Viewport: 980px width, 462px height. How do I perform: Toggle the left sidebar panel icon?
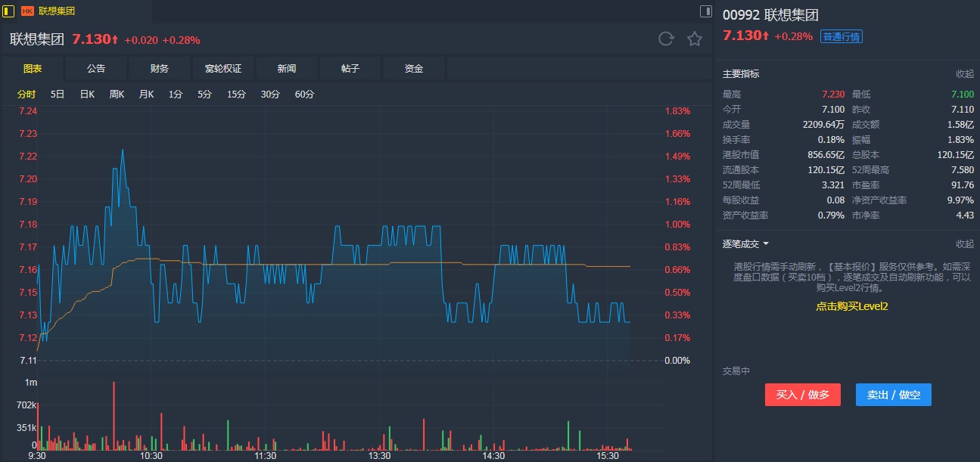click(9, 11)
